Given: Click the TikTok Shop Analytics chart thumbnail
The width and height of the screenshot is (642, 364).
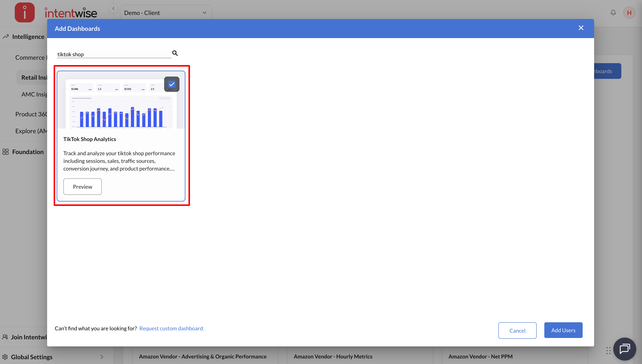Looking at the screenshot, I should tap(121, 100).
